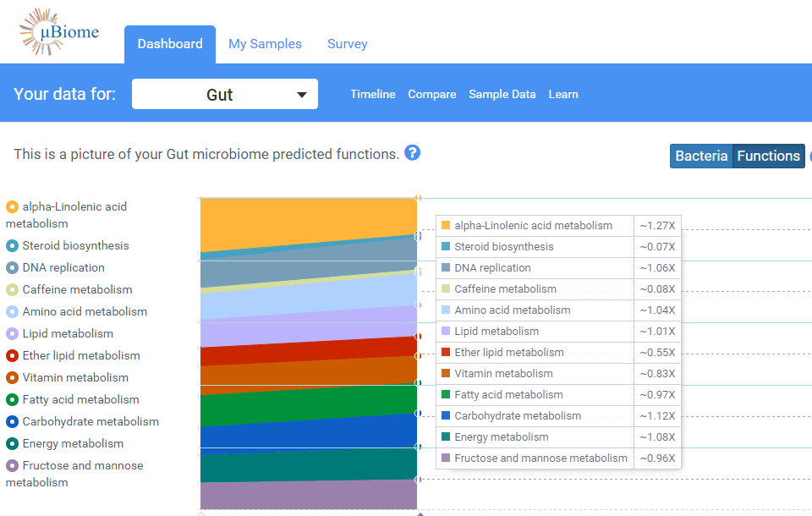Click the Carbohydrate metabolism blue circle
The height and width of the screenshot is (516, 812).
click(12, 422)
